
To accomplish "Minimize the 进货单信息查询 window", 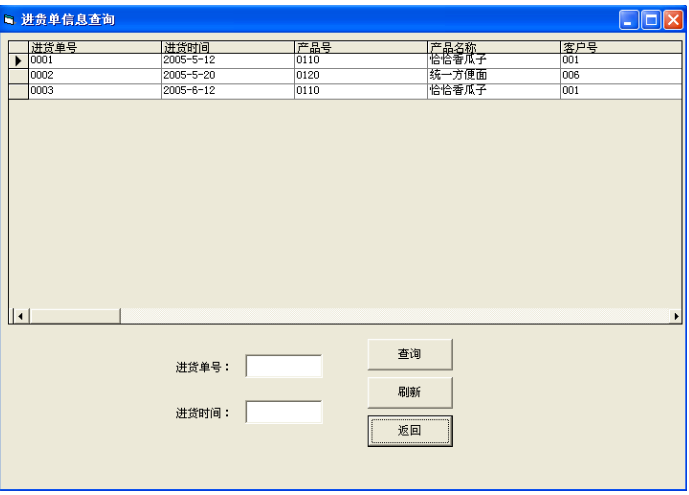I will 629,20.
